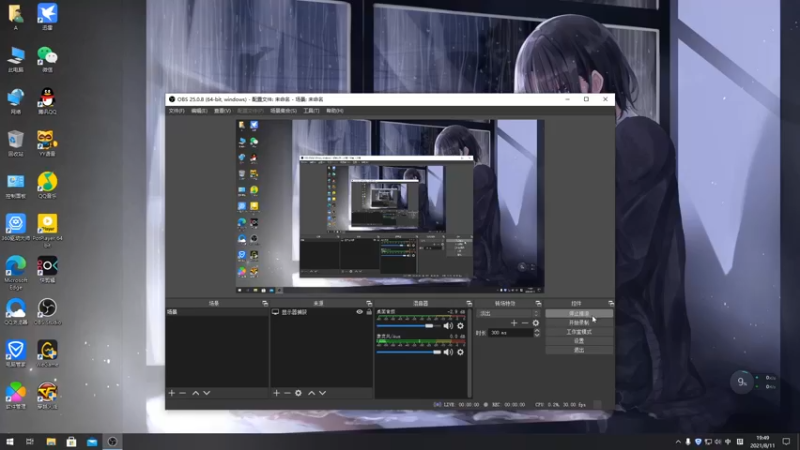Image resolution: width=800 pixels, height=450 pixels.
Task: Undock the 来源 (Sources) panel
Action: (369, 304)
